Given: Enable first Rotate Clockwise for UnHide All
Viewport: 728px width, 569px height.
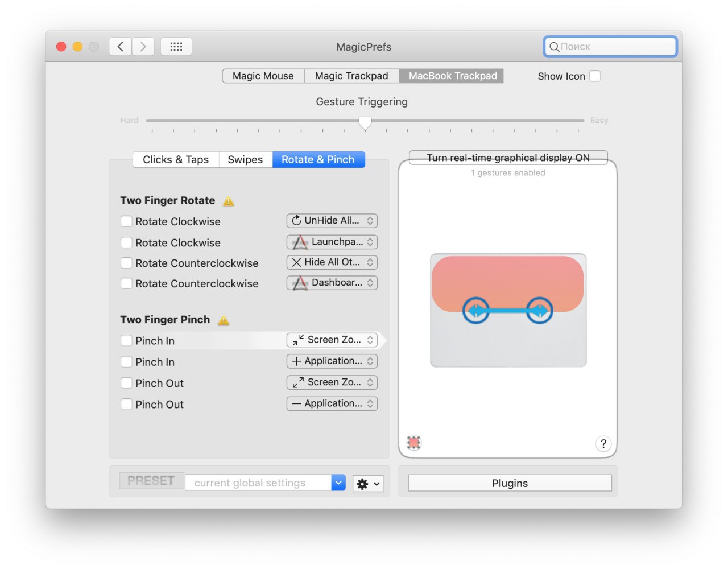Looking at the screenshot, I should point(126,221).
